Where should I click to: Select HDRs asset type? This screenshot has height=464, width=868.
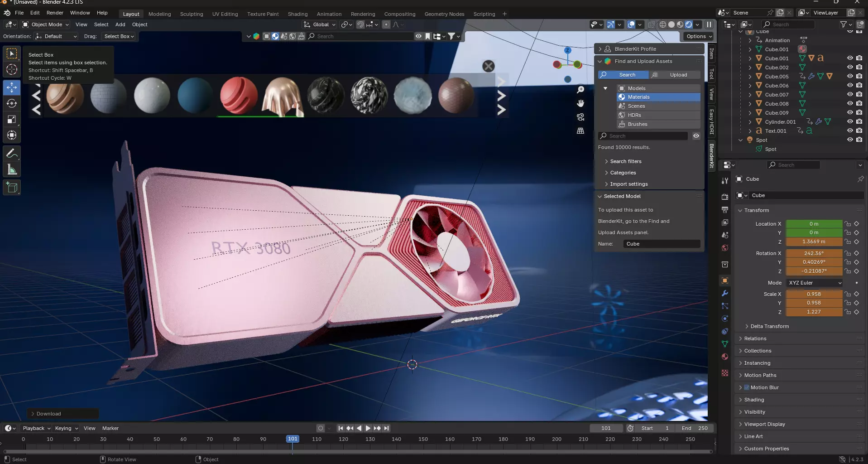click(658, 115)
